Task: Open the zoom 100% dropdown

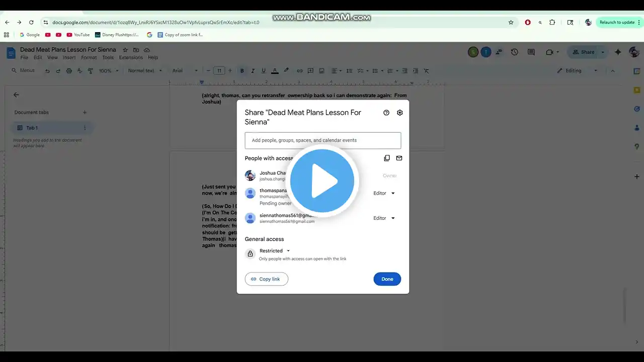Action: 109,71
